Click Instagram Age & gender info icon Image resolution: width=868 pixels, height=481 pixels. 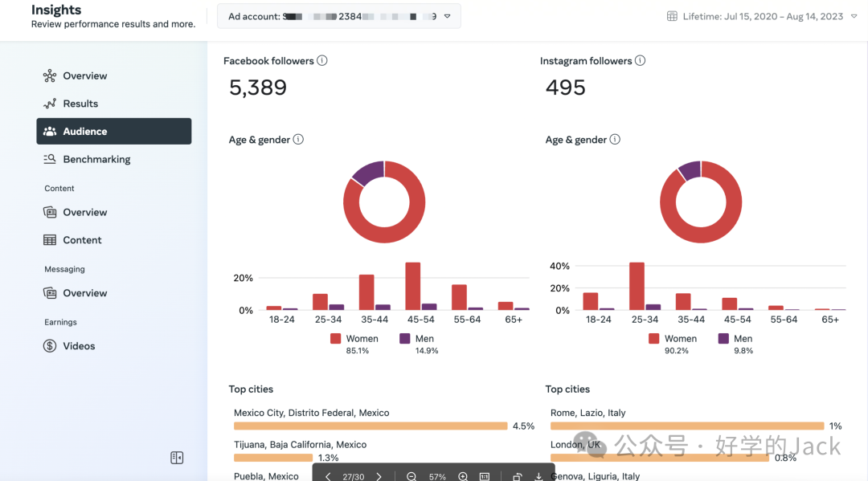(615, 140)
